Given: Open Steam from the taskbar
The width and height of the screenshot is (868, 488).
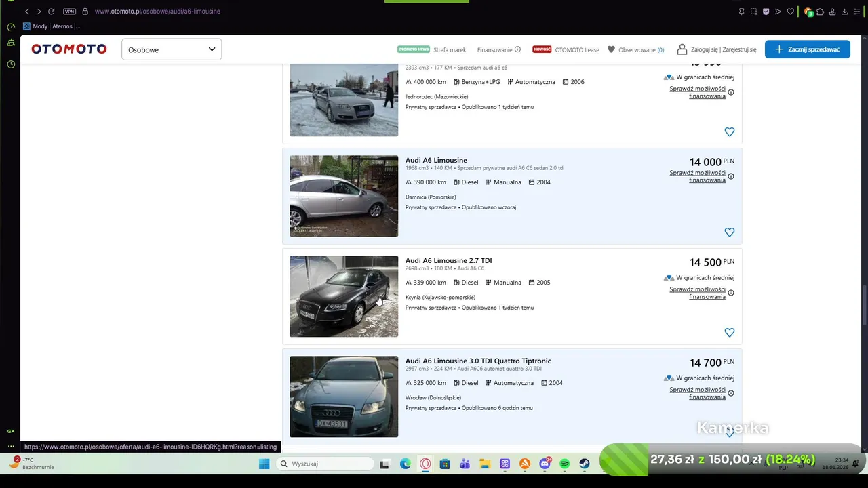Looking at the screenshot, I should point(584,464).
